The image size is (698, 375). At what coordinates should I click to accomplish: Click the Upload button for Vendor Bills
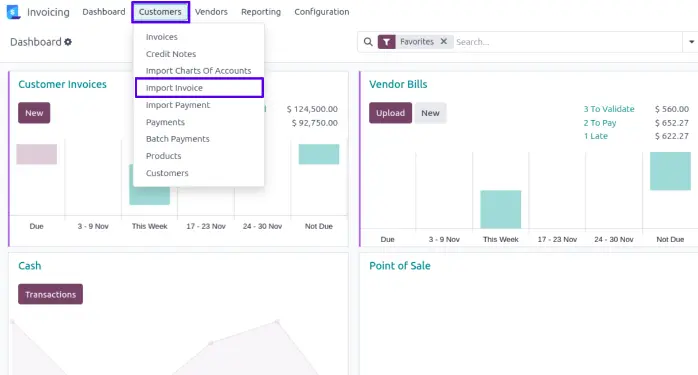pos(390,113)
